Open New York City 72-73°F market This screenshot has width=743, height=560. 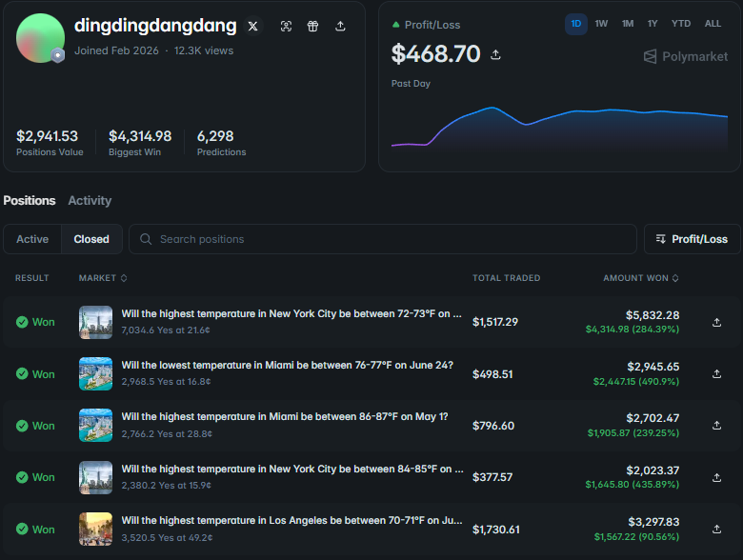(291, 313)
